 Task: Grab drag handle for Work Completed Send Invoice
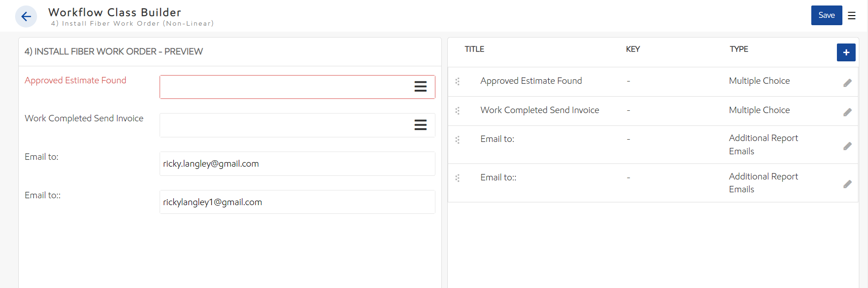(457, 111)
